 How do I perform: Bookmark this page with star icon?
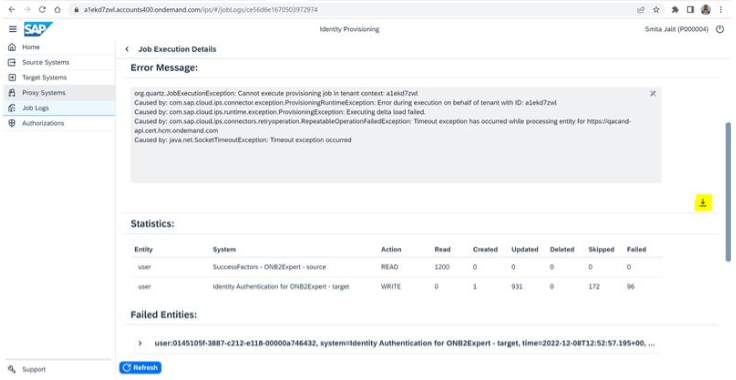click(656, 9)
